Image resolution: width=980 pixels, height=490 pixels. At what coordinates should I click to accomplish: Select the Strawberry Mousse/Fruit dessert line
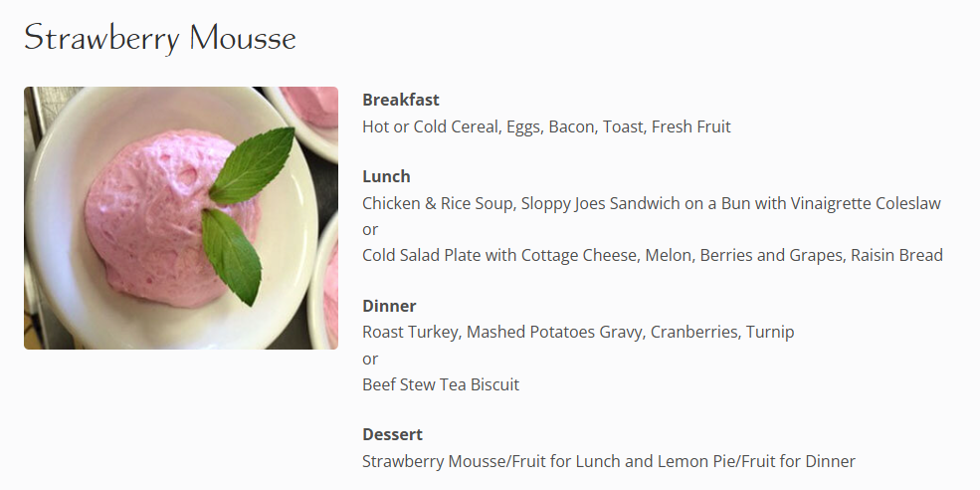point(609,461)
